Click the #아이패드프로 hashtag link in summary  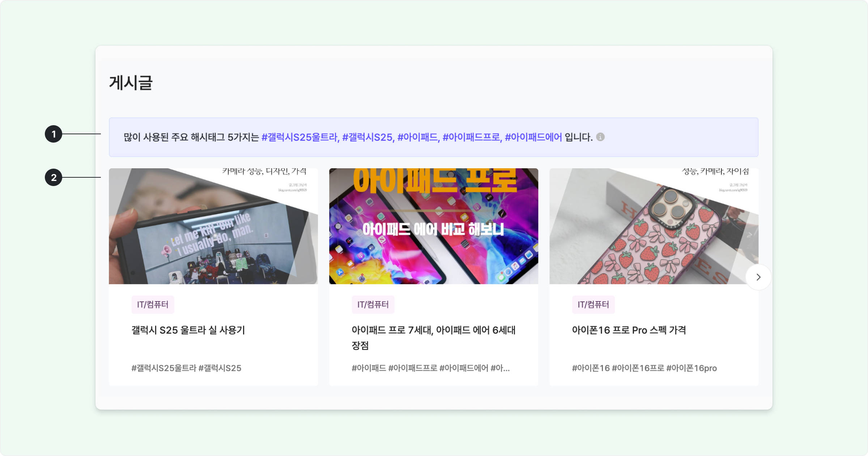472,137
